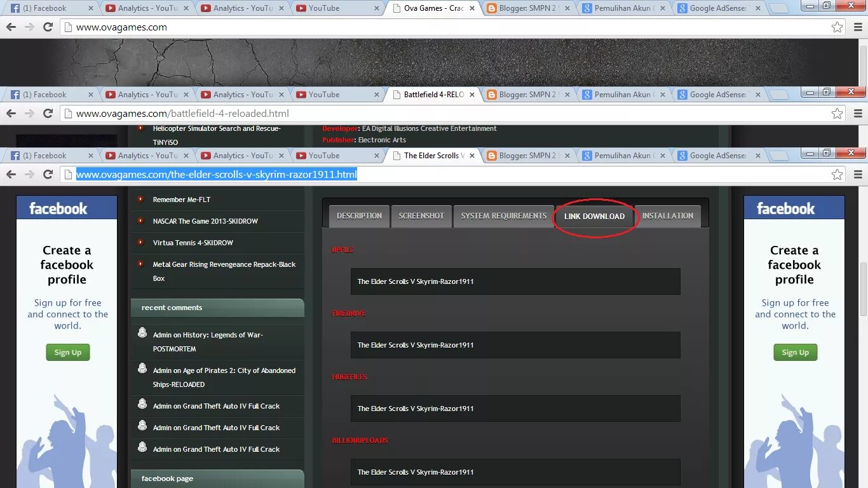Reload the ovagames.com home page in top window
The image size is (868, 488).
(48, 27)
